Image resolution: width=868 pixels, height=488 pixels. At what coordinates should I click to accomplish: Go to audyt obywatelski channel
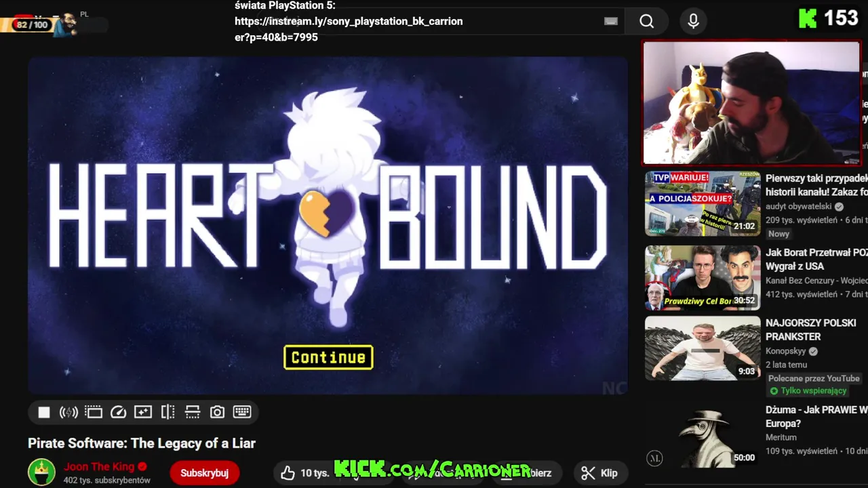[x=799, y=207]
